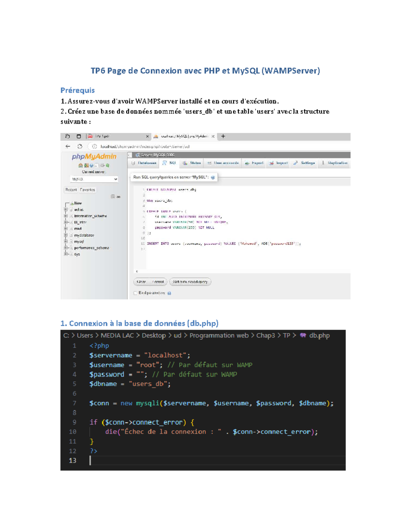This screenshot has height=532, width=411.
Task: Click the 'TP6 Page de Connexion' document title
Action: (x=206, y=71)
